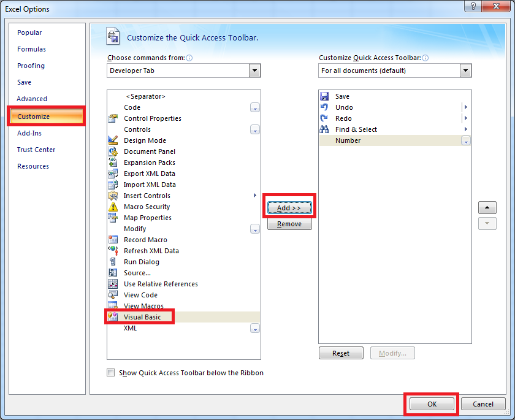Open the Save options category

pyautogui.click(x=24, y=82)
